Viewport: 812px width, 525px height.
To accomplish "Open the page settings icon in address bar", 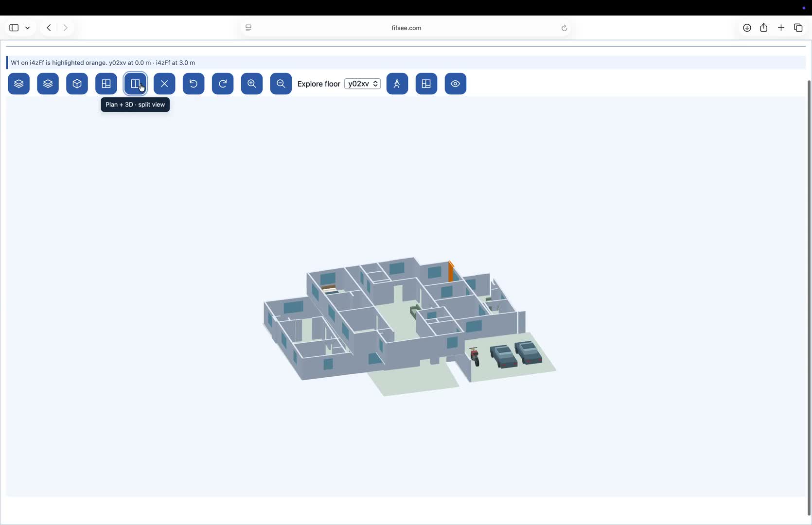I will pos(248,28).
